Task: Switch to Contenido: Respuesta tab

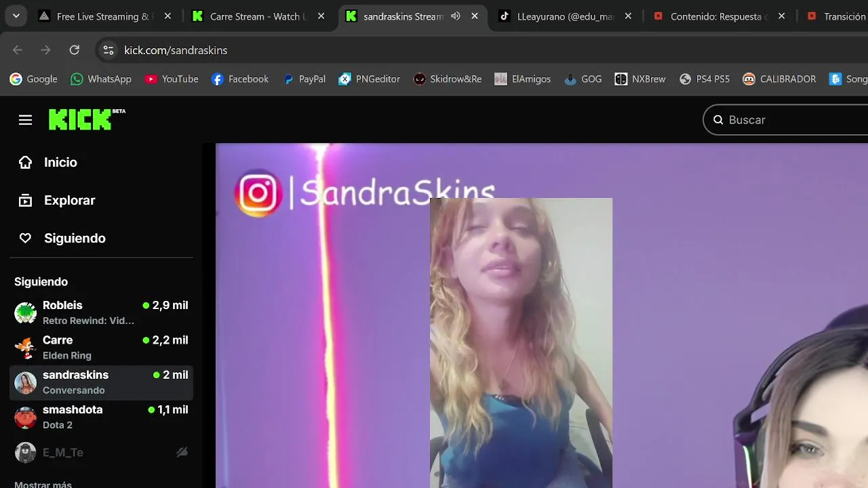Action: click(719, 16)
